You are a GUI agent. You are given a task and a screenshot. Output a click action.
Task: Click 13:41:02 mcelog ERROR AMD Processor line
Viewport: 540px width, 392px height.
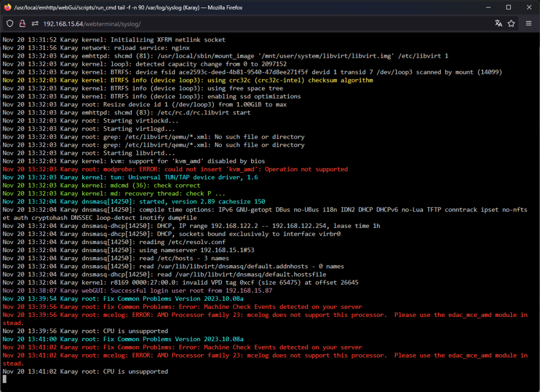[265, 359]
